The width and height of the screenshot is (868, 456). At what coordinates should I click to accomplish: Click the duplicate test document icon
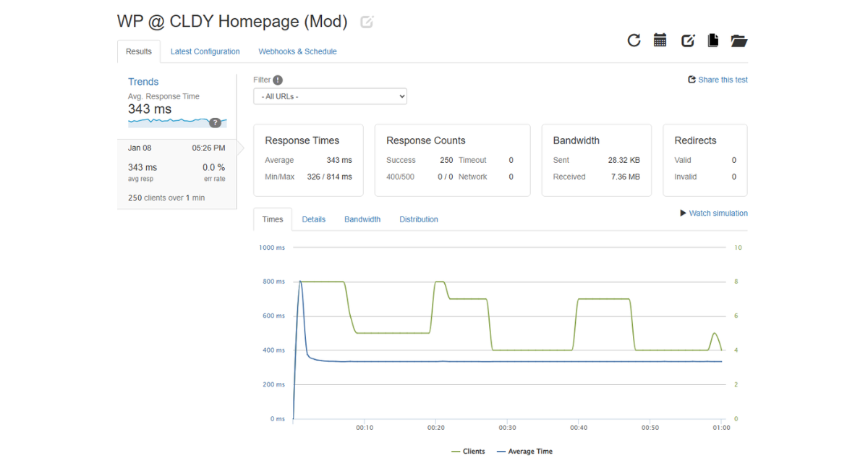coord(712,41)
